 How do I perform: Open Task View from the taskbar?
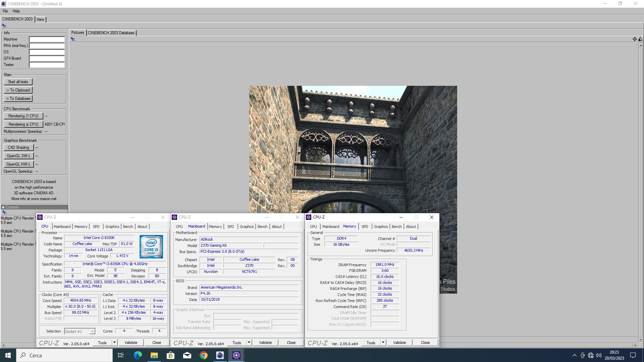coord(121,355)
